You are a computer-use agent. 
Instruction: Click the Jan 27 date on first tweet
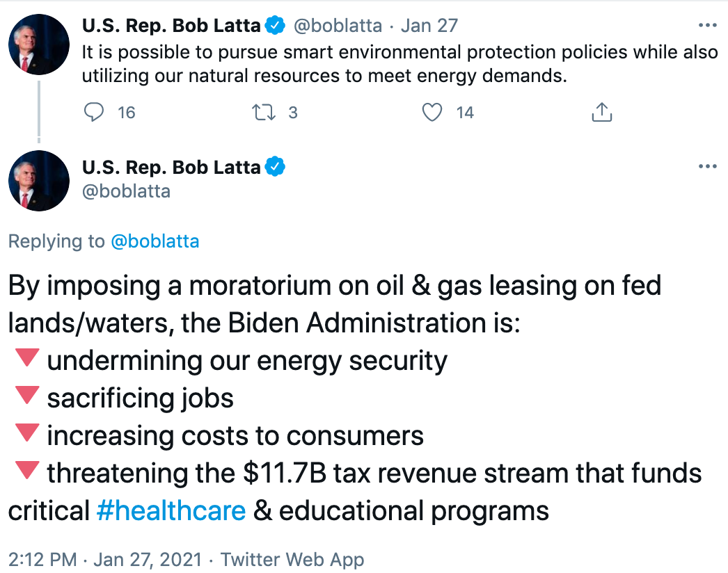429,26
